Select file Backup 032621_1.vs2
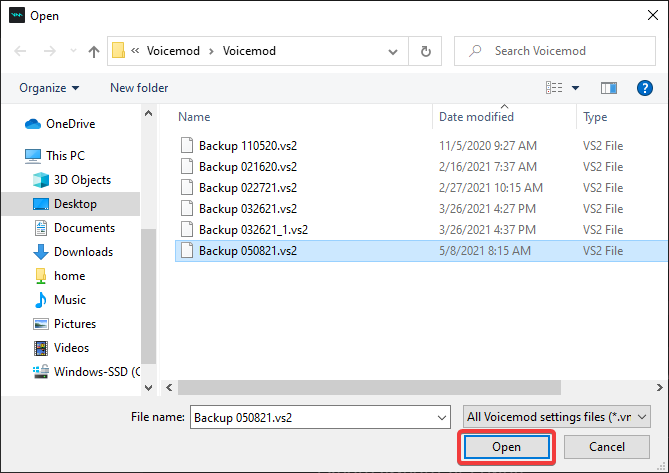The width and height of the screenshot is (669, 473). (x=253, y=230)
